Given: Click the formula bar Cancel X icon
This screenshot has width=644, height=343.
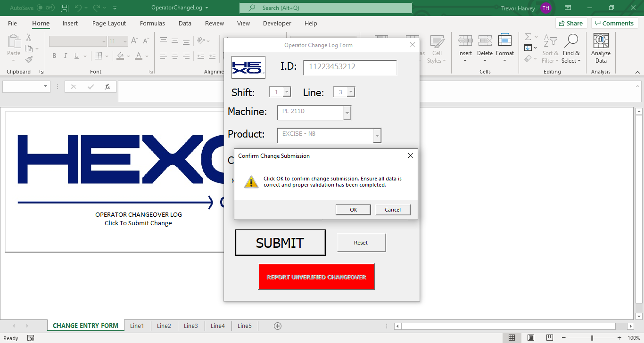Looking at the screenshot, I should (x=74, y=87).
